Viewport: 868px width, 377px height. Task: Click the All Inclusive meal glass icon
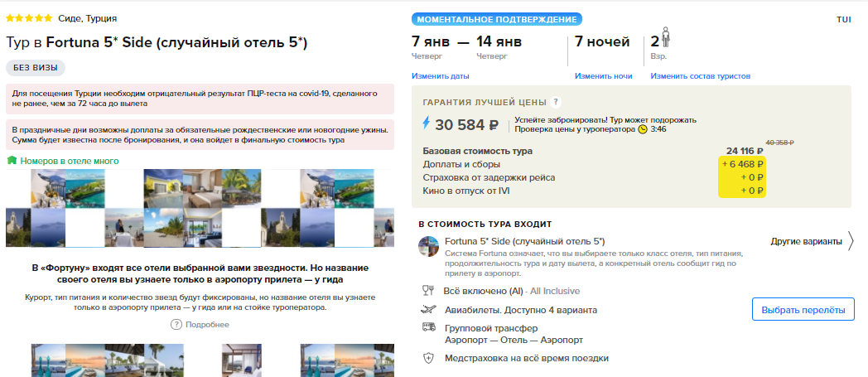[428, 291]
